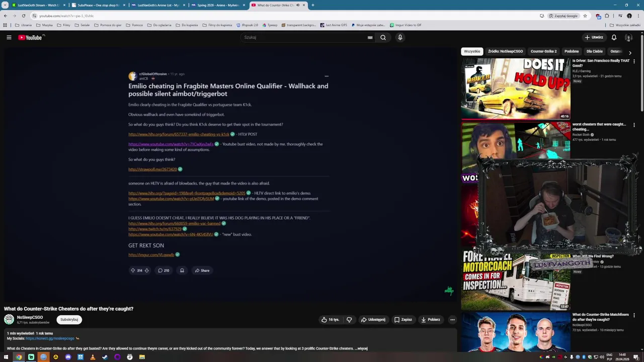This screenshot has width=644, height=362.
Task: Open Steam from the taskbar
Action: (105, 357)
